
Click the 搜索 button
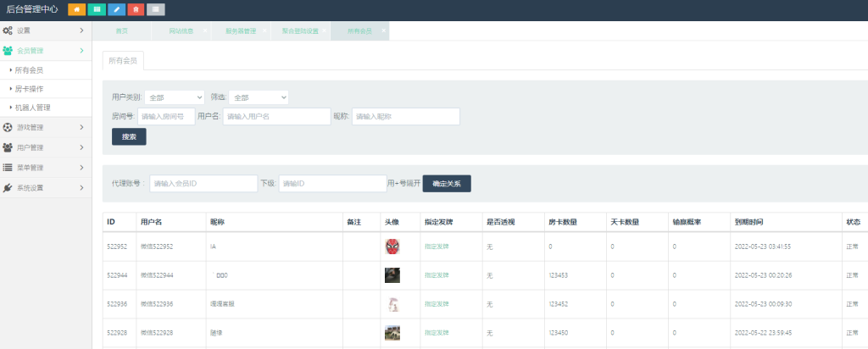(x=129, y=136)
